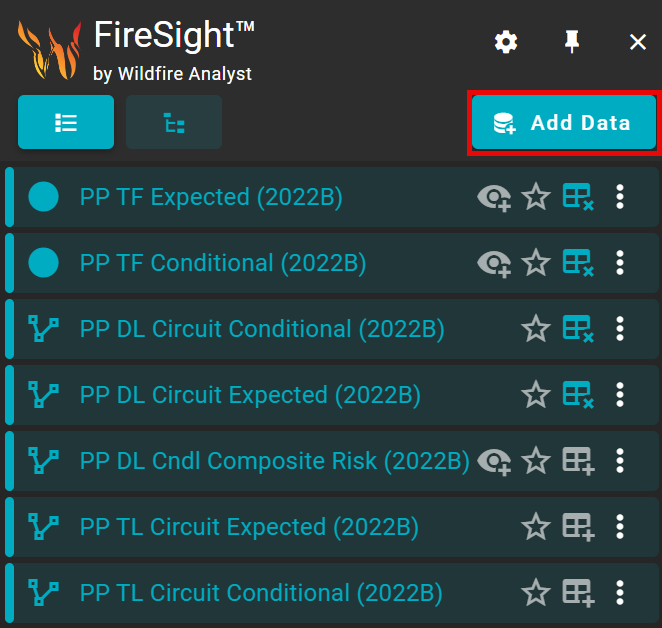Show PP TF Expected (2022B) layer visibility
Viewport: 662px width, 628px height.
[494, 198]
